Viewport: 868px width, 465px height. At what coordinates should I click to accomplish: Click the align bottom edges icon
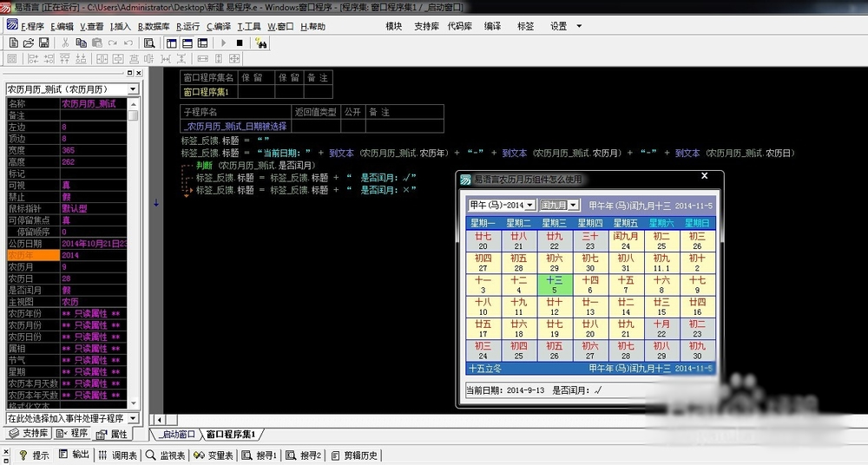pyautogui.click(x=81, y=59)
